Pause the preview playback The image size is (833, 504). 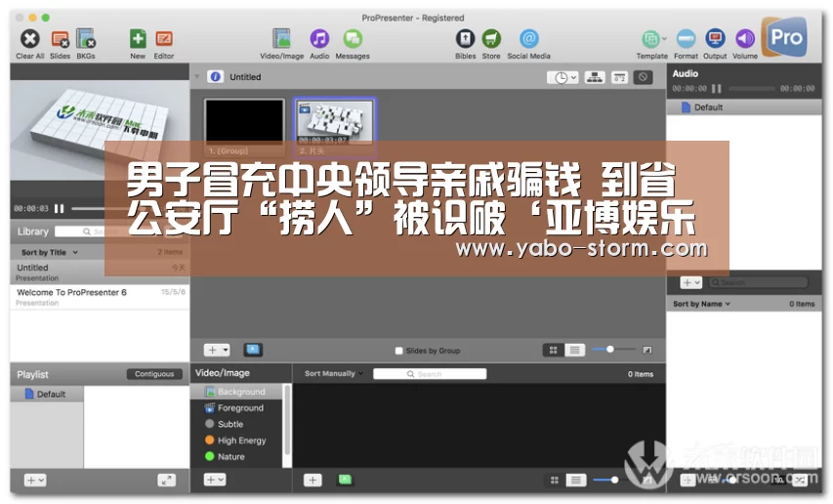click(x=59, y=209)
